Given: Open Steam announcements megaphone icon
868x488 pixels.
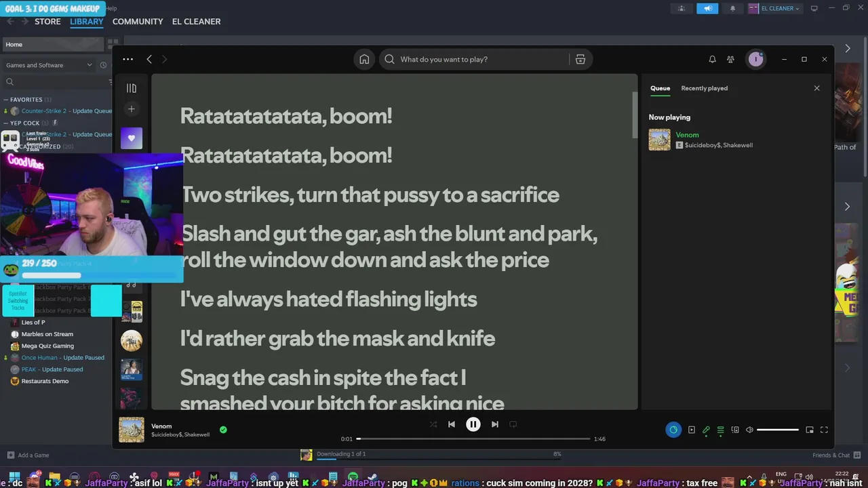Looking at the screenshot, I should pyautogui.click(x=707, y=9).
